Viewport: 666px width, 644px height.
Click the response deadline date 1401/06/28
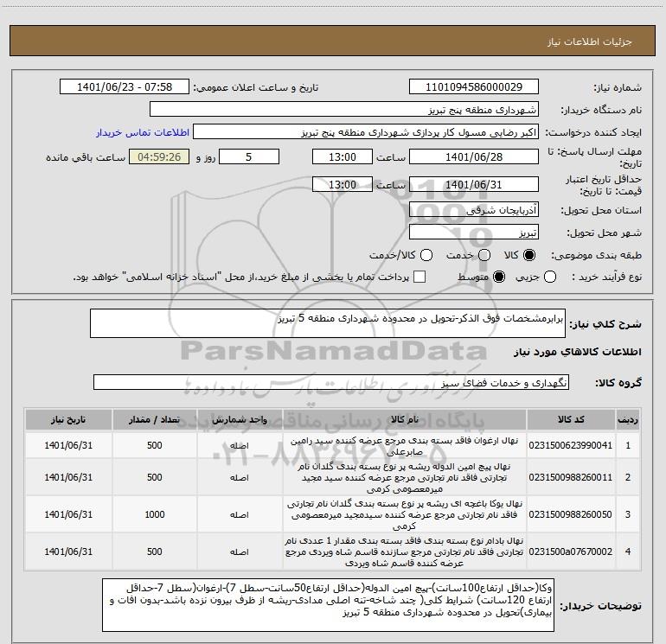[x=474, y=156]
